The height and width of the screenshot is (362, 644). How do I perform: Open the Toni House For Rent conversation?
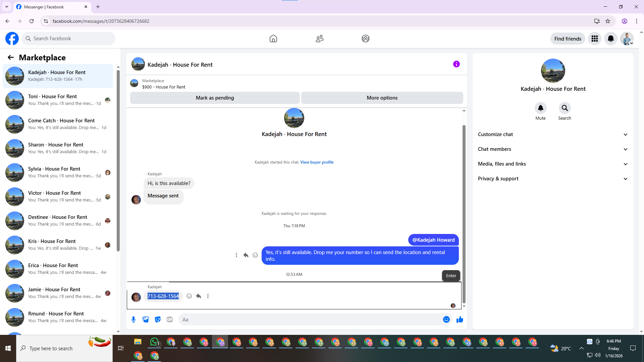tap(58, 100)
